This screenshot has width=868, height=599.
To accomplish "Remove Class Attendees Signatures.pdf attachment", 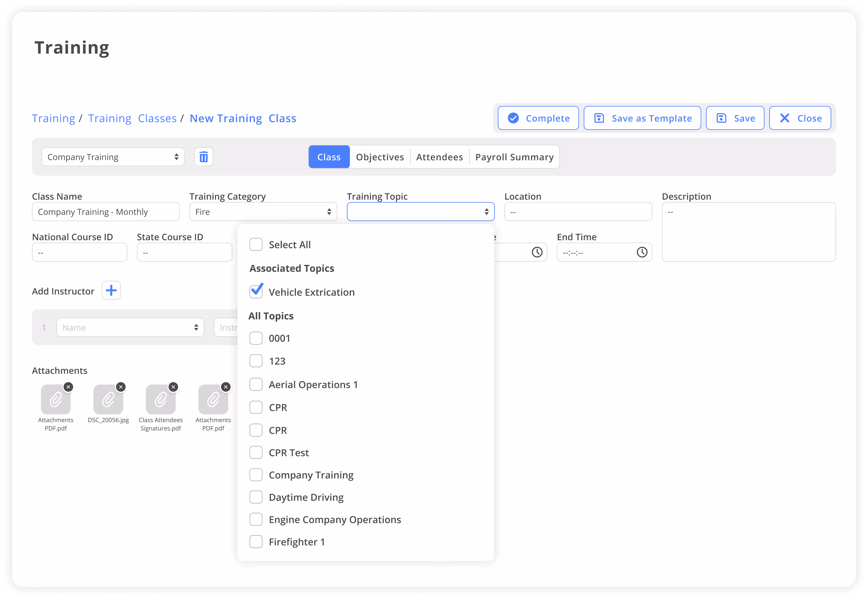I will point(173,386).
